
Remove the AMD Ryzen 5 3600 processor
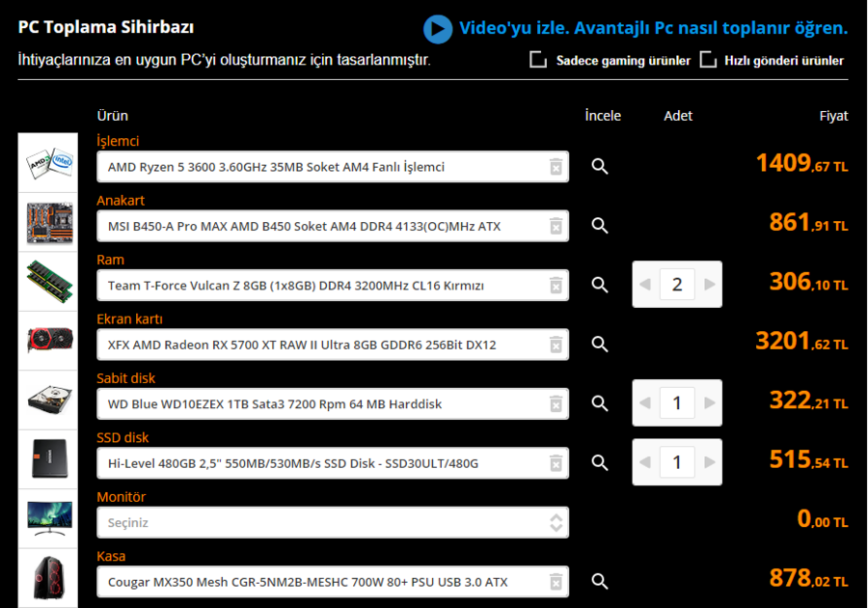tap(556, 167)
